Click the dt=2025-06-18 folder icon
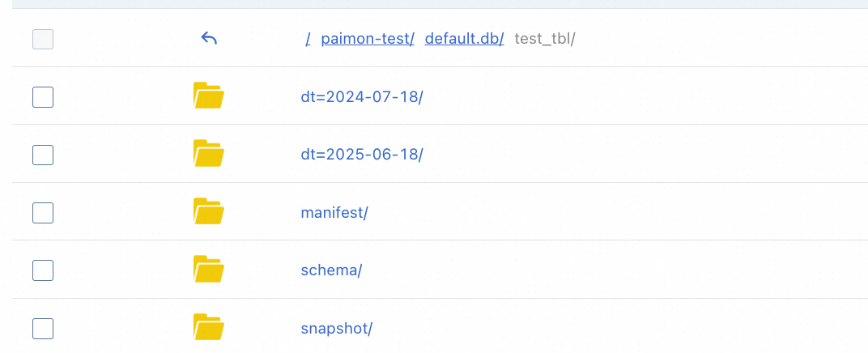 [209, 153]
